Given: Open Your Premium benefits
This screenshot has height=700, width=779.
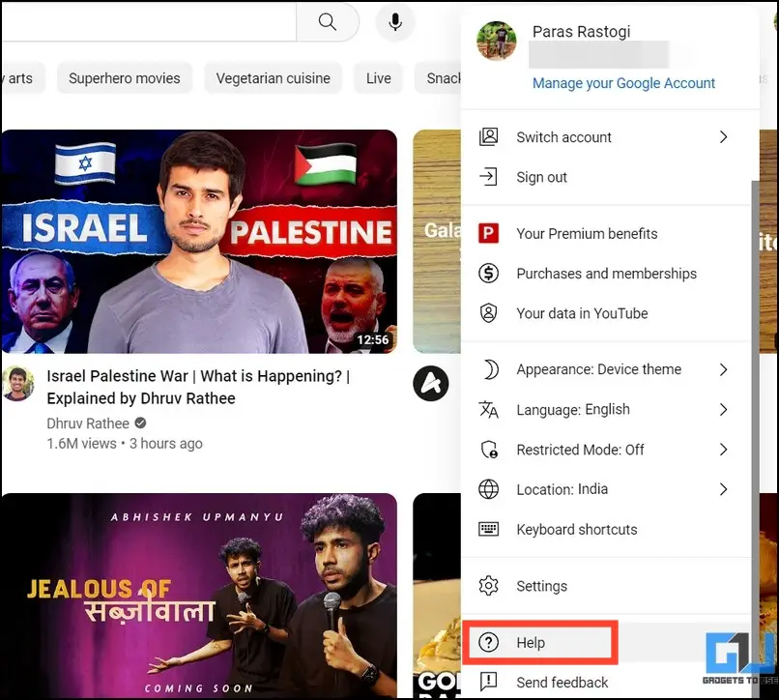Looking at the screenshot, I should click(606, 233).
